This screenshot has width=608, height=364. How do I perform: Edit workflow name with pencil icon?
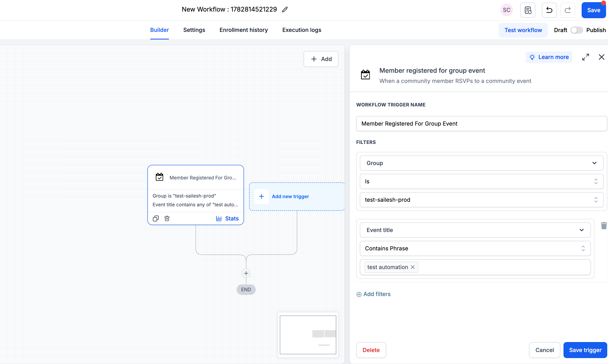tap(285, 10)
